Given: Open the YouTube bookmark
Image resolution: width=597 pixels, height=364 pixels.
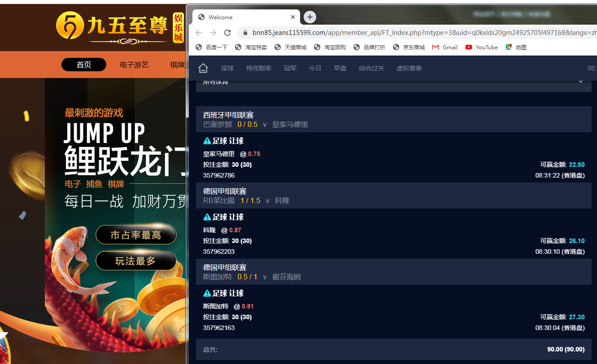Looking at the screenshot, I should 482,47.
